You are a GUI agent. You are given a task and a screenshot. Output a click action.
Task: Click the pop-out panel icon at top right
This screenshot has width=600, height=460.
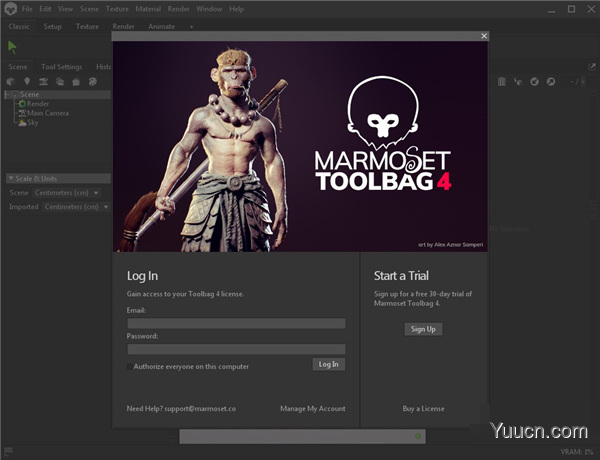tap(592, 67)
